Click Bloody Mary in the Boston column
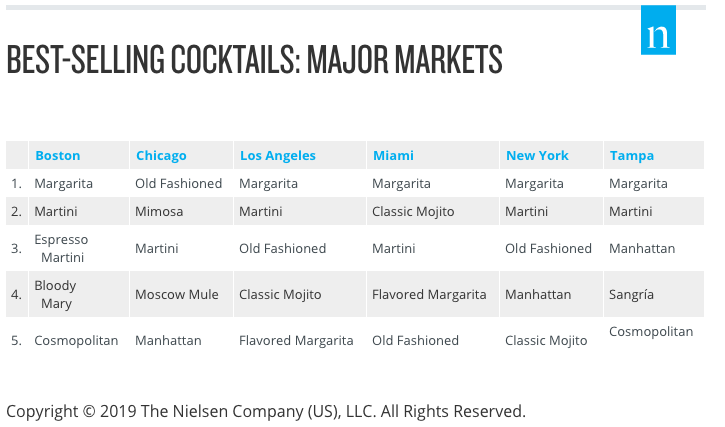The height and width of the screenshot is (427, 725). 55,294
